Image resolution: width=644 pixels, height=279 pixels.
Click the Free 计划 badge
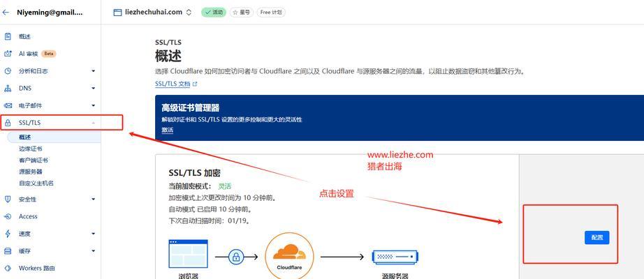pyautogui.click(x=271, y=13)
